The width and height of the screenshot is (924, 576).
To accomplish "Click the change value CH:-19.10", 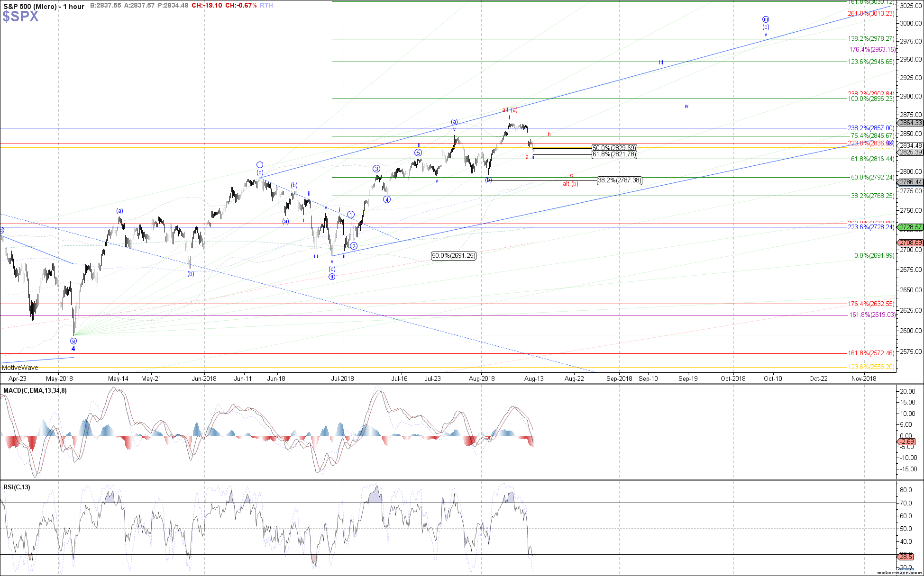I will click(x=206, y=6).
